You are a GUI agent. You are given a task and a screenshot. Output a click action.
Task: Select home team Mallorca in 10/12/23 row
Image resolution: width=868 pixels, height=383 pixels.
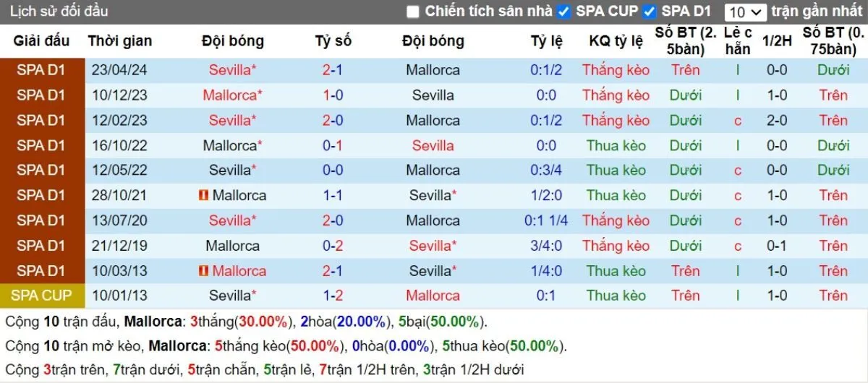[x=232, y=95]
